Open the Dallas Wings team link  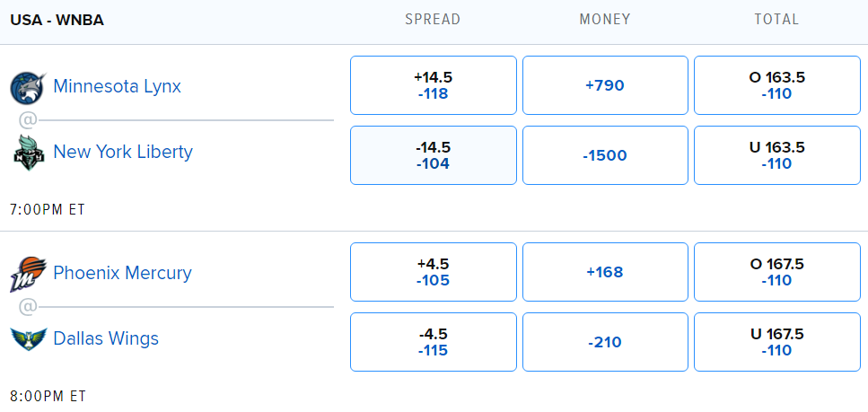click(106, 338)
